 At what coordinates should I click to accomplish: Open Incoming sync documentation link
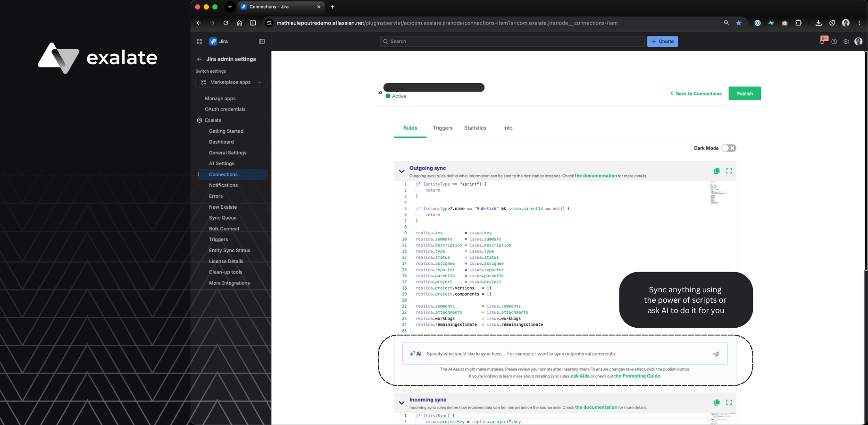click(x=596, y=407)
